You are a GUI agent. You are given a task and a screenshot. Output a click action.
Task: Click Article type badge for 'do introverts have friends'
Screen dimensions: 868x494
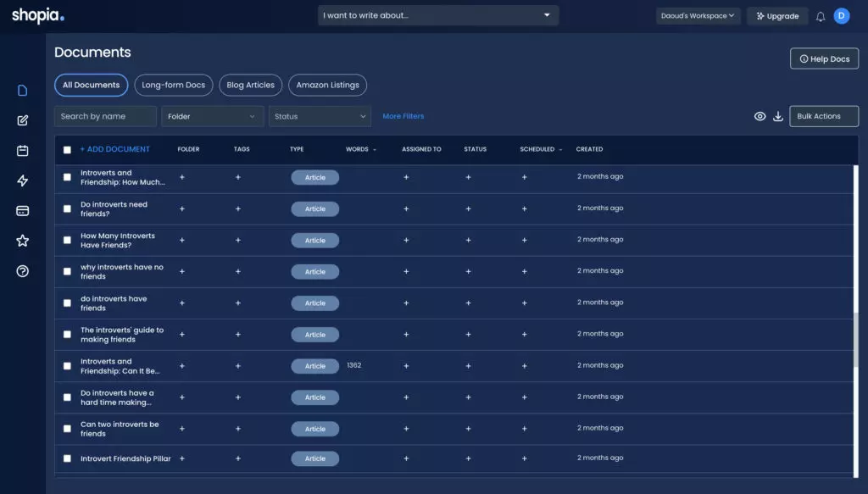315,303
